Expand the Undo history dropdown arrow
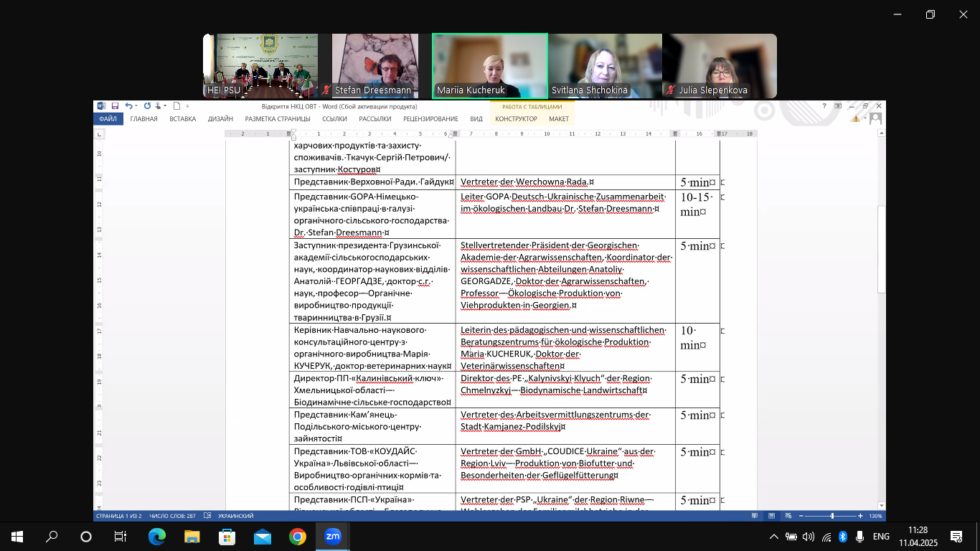The width and height of the screenshot is (980, 551). click(136, 106)
